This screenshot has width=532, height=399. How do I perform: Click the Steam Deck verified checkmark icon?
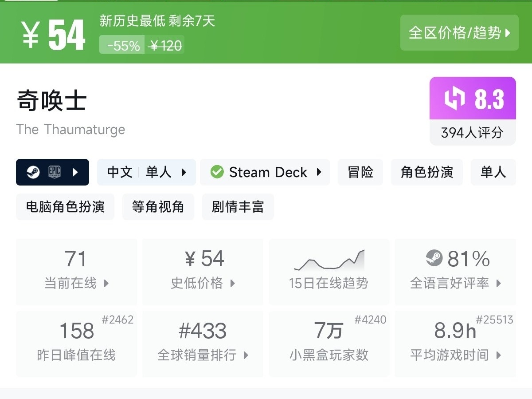point(217,172)
